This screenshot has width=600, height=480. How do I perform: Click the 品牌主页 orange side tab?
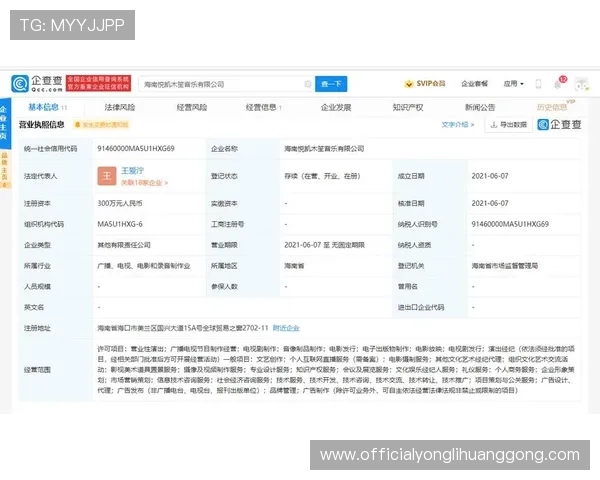click(5, 170)
